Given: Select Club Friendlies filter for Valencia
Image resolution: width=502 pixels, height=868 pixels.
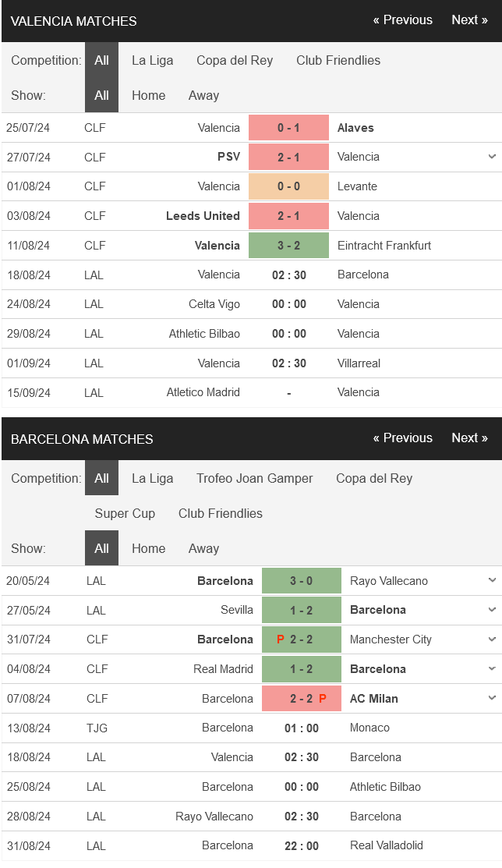Looking at the screenshot, I should [338, 60].
